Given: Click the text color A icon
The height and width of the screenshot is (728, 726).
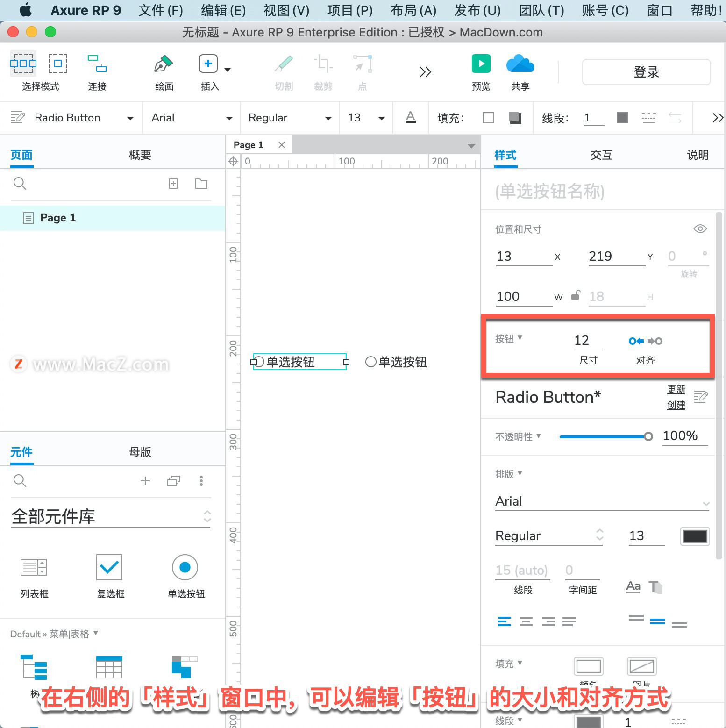Looking at the screenshot, I should (x=410, y=118).
